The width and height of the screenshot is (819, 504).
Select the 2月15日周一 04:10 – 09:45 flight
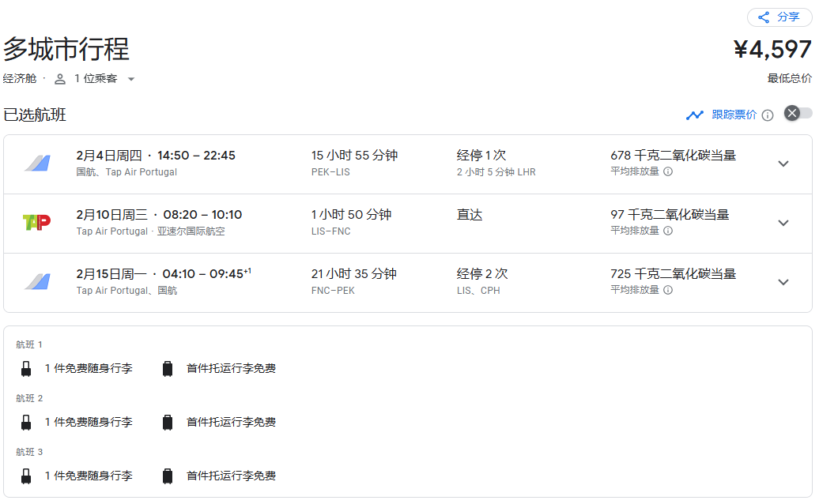coord(407,283)
